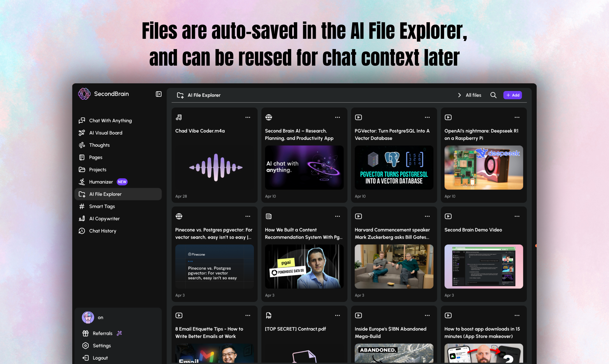Open options menu for PGVector card

pos(427,118)
